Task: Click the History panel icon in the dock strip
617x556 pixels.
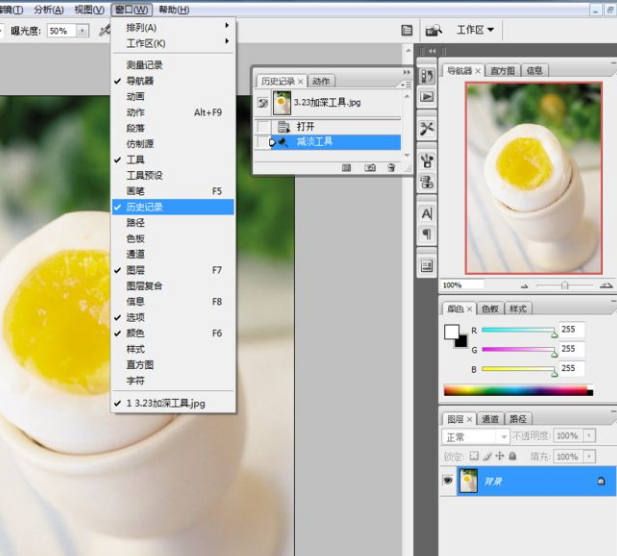Action: click(x=427, y=76)
